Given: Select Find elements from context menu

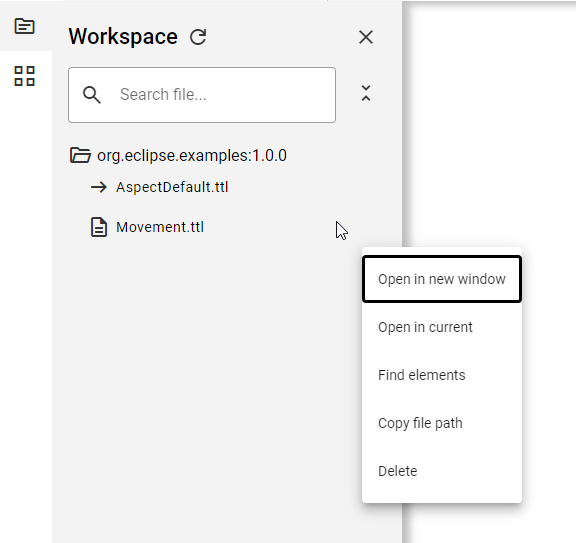Looking at the screenshot, I should tap(442, 375).
